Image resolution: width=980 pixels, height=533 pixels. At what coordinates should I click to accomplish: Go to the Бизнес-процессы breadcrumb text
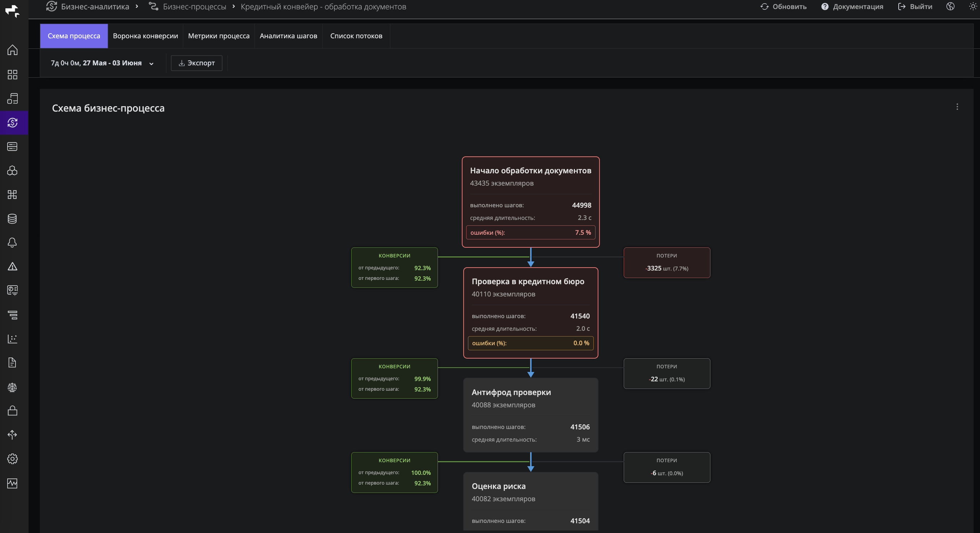194,6
